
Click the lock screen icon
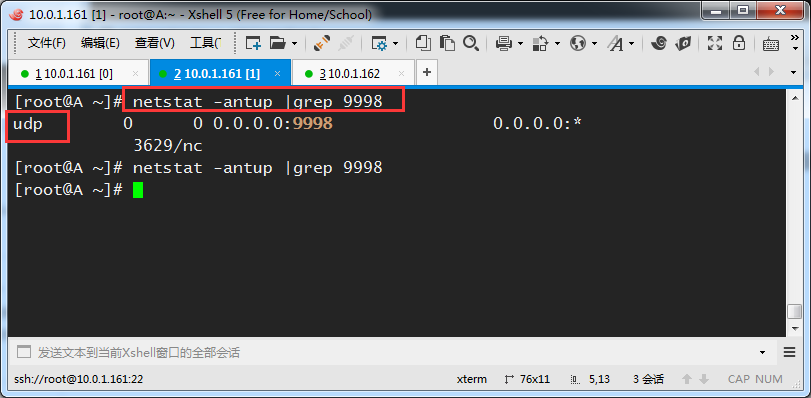point(739,43)
